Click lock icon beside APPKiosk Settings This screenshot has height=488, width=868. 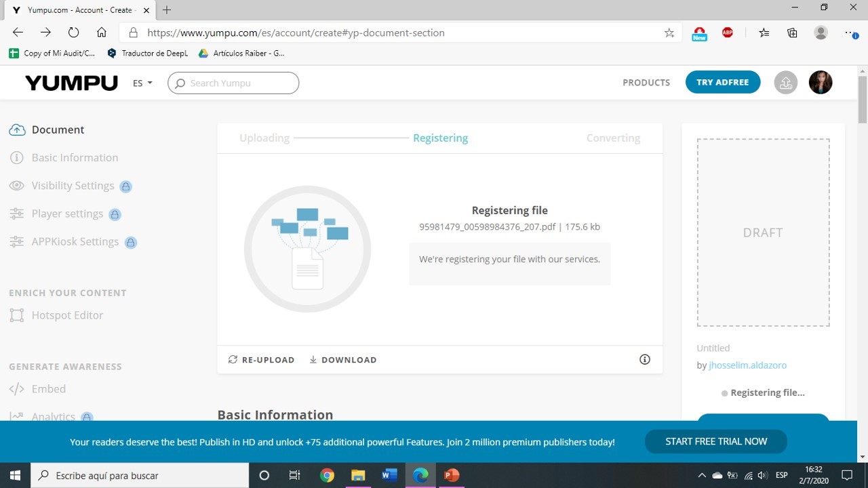[130, 242]
